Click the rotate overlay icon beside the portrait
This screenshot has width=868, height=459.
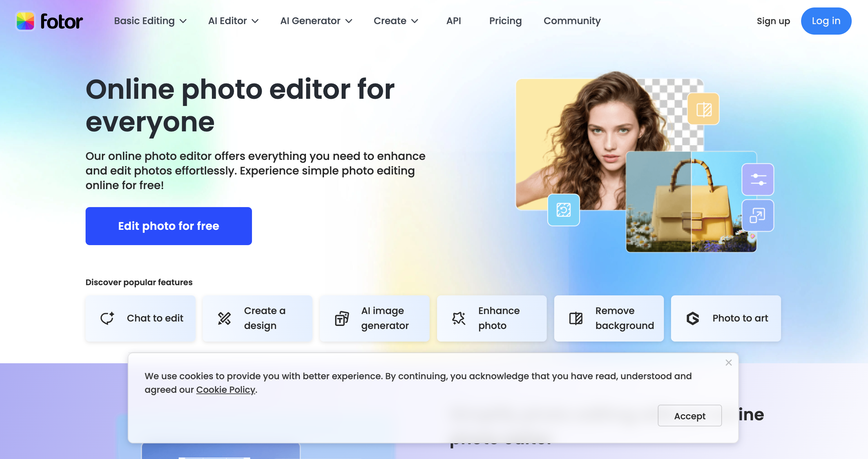(563, 210)
